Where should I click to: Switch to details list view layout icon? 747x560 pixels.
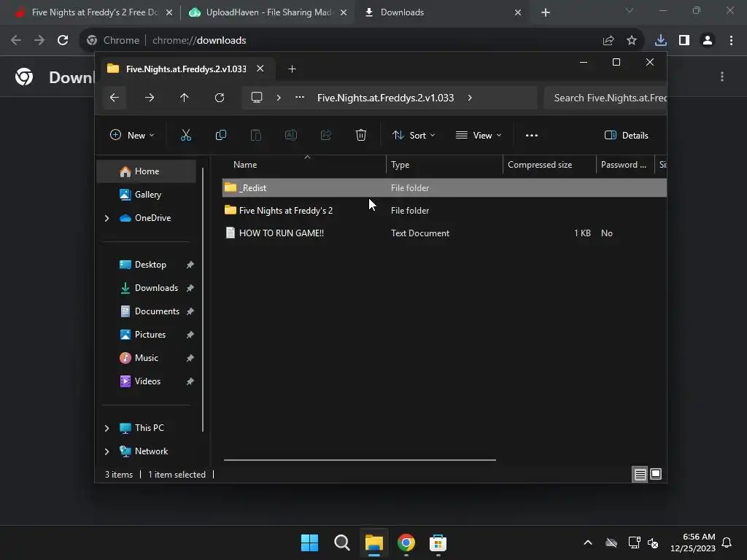640,474
